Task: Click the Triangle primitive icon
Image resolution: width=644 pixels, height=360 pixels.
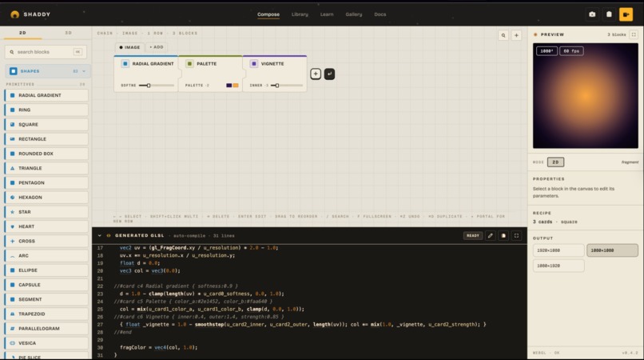Action: click(x=12, y=168)
